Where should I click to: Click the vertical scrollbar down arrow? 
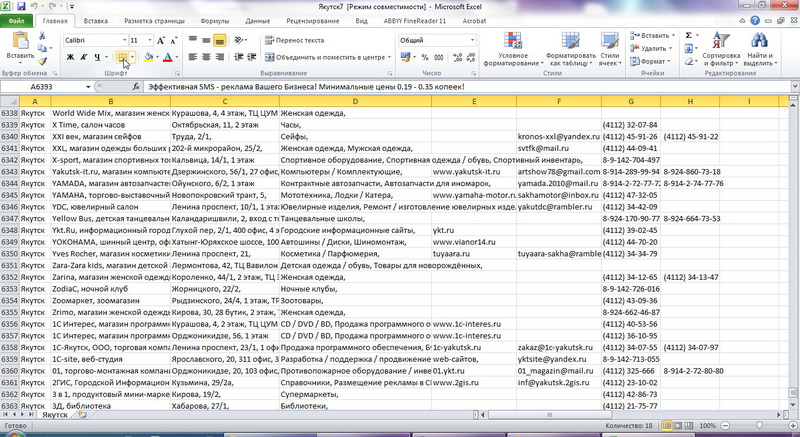click(x=795, y=405)
